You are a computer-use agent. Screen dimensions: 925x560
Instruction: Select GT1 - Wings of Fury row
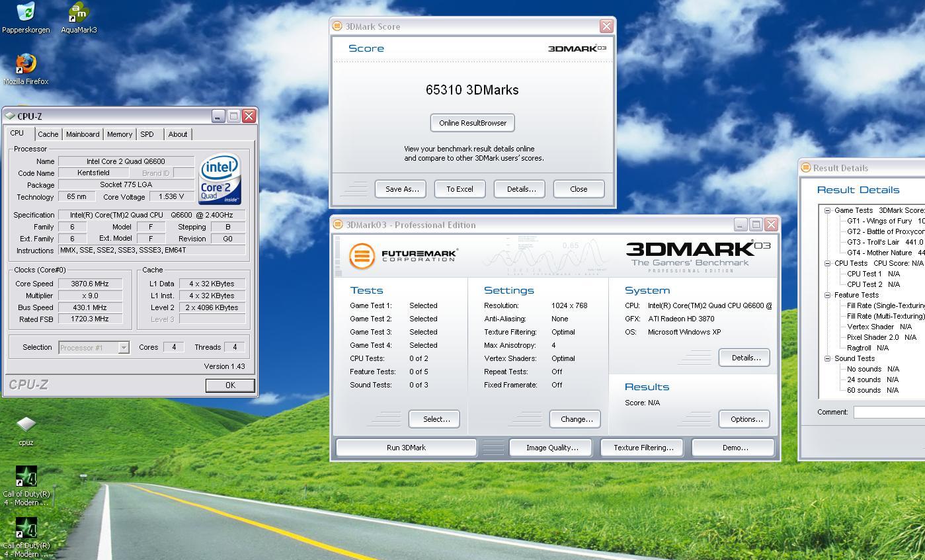pos(885,221)
